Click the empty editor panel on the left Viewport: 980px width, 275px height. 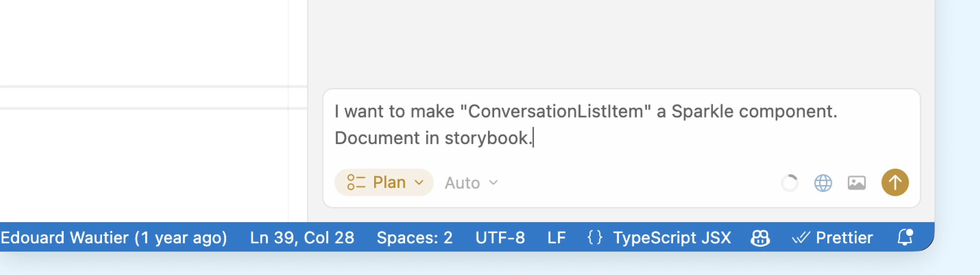152,114
